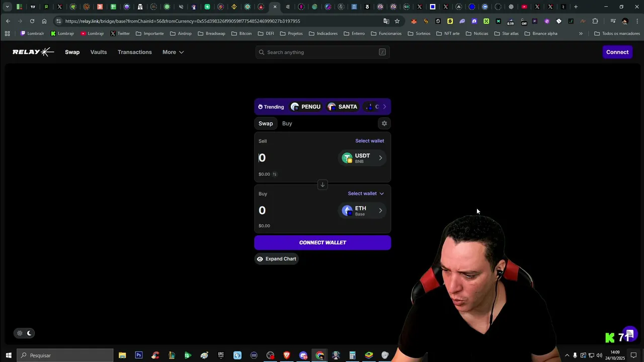Open Epic Games launcher from taskbar
Image resolution: width=644 pixels, height=362 pixels.
[x=221, y=355]
